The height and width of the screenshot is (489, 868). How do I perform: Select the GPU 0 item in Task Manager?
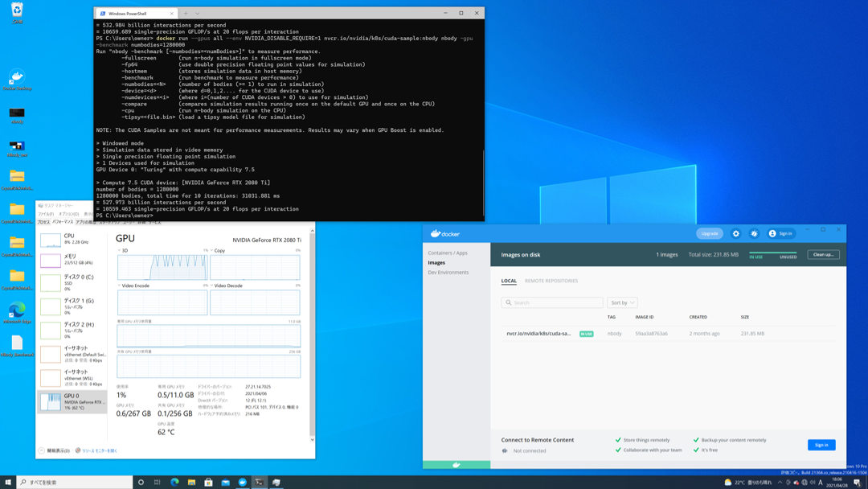(72, 401)
